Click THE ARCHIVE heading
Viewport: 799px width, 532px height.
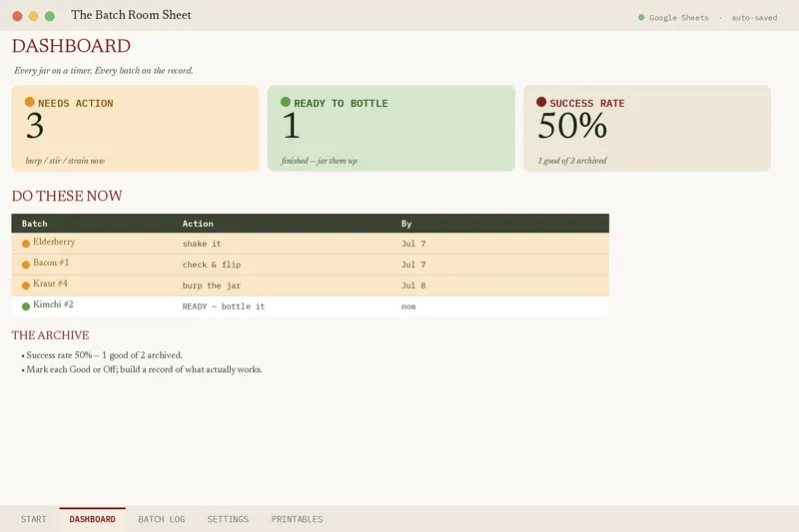pyautogui.click(x=51, y=335)
